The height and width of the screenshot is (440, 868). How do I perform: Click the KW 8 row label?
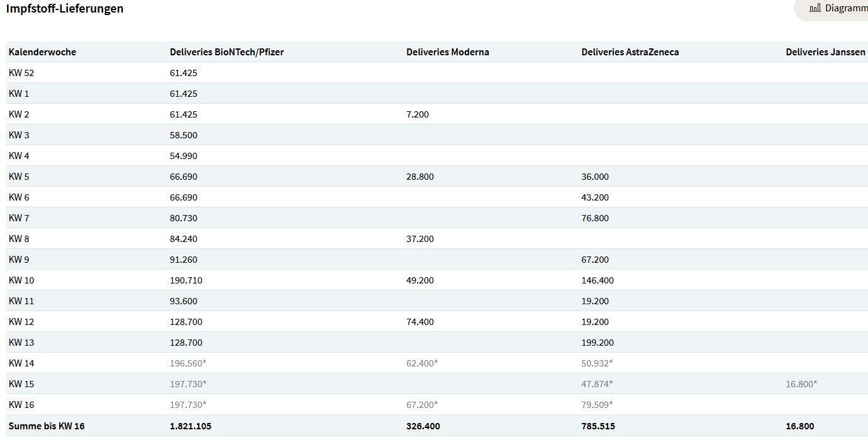click(x=19, y=239)
